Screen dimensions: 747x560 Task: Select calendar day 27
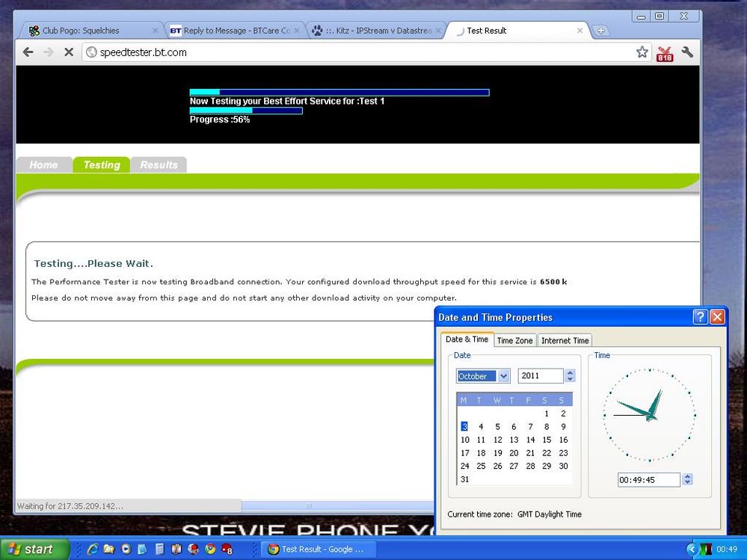(514, 466)
